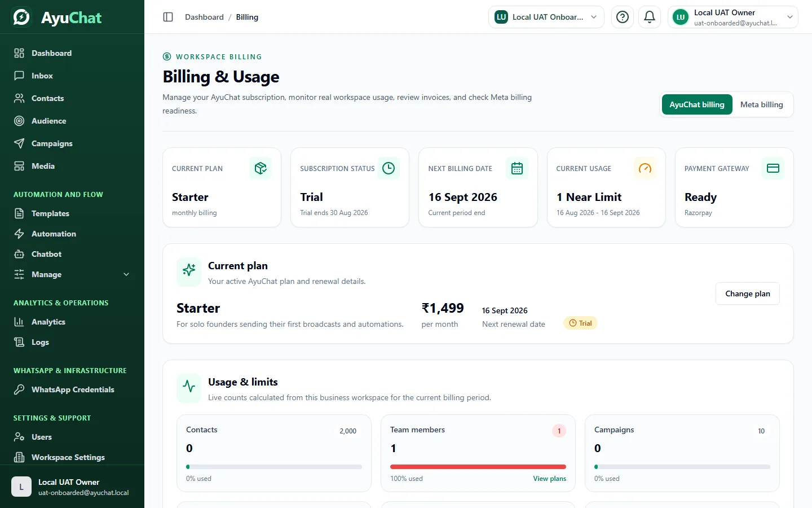Click the Current Usage gauge icon
Viewport: 812px width, 508px height.
(x=645, y=168)
